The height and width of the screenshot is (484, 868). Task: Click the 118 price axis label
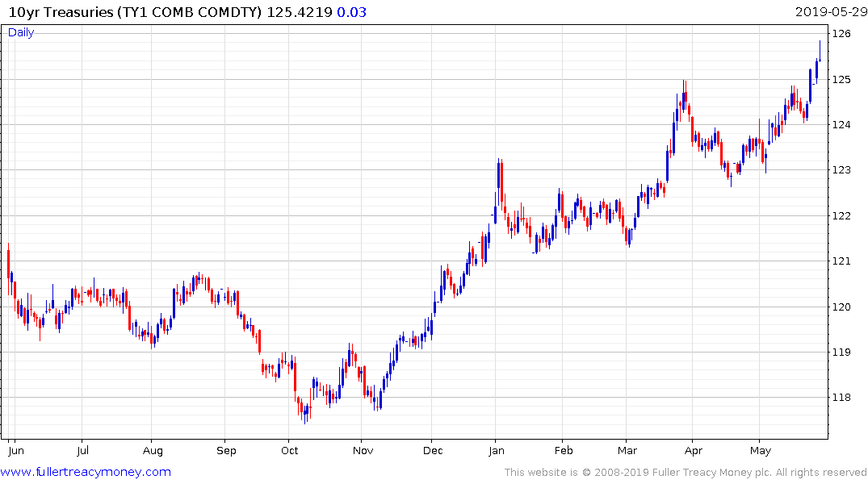[841, 398]
